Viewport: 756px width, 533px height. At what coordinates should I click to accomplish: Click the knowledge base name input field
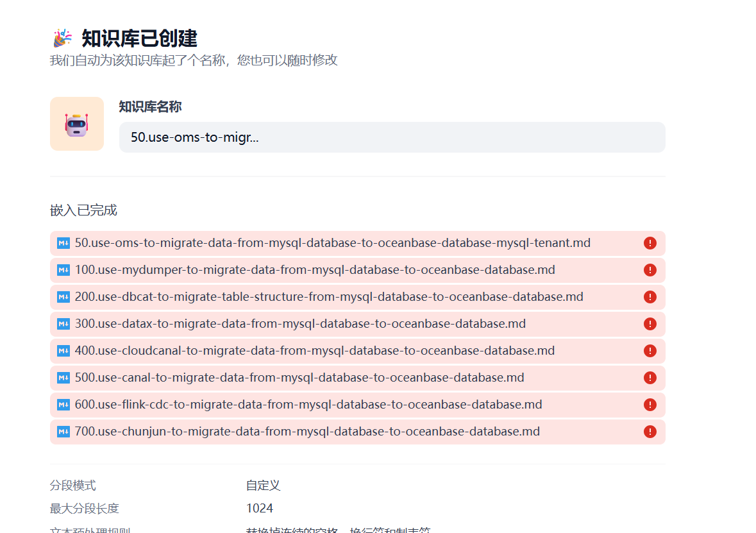click(x=392, y=137)
